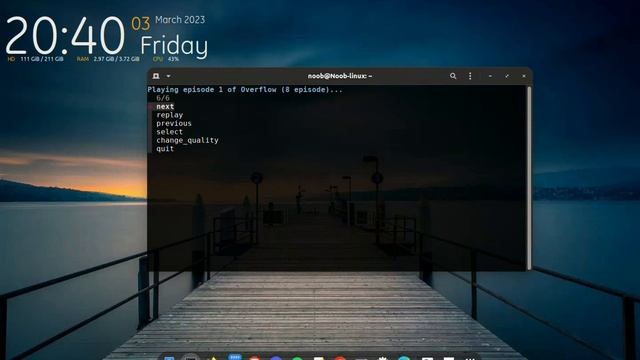The height and width of the screenshot is (360, 640).
Task: Click the "March 2023" date label
Action: pyautogui.click(x=180, y=20)
